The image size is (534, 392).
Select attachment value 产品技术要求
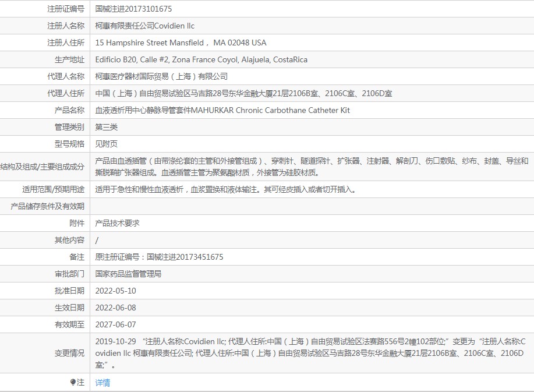(x=117, y=224)
